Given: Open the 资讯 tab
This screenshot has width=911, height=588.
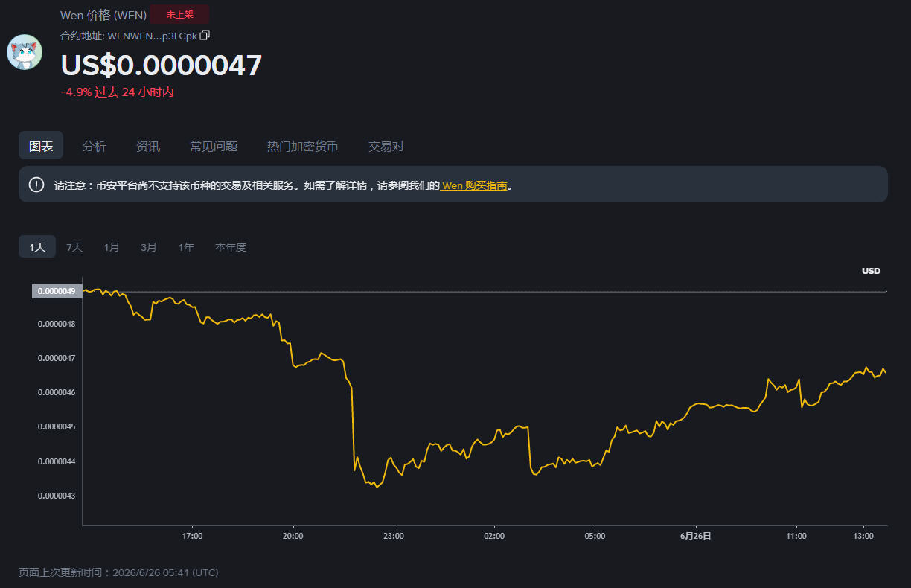Looking at the screenshot, I should [148, 146].
